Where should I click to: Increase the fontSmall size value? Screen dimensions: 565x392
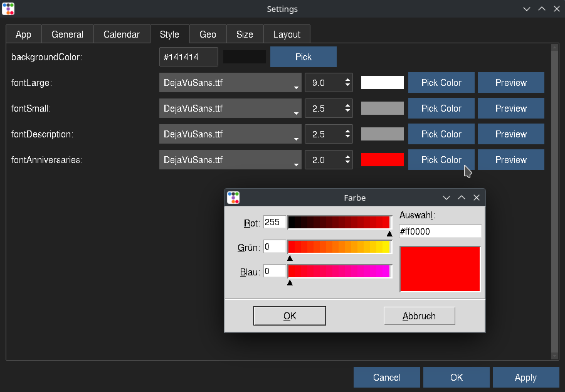point(348,105)
